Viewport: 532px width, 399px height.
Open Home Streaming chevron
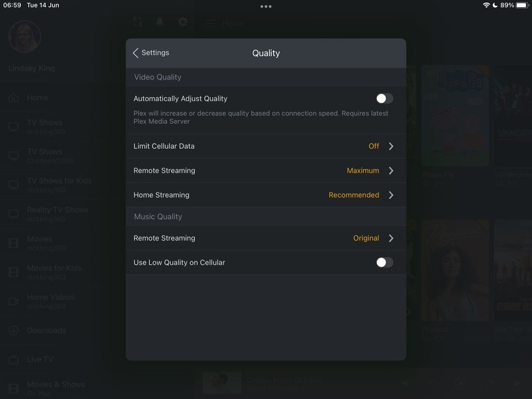pyautogui.click(x=391, y=195)
